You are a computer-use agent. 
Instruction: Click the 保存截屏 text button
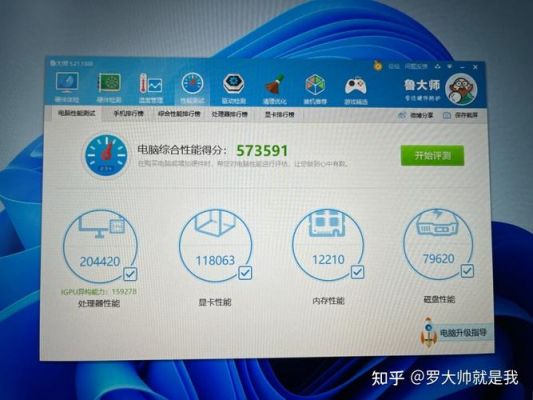click(466, 116)
